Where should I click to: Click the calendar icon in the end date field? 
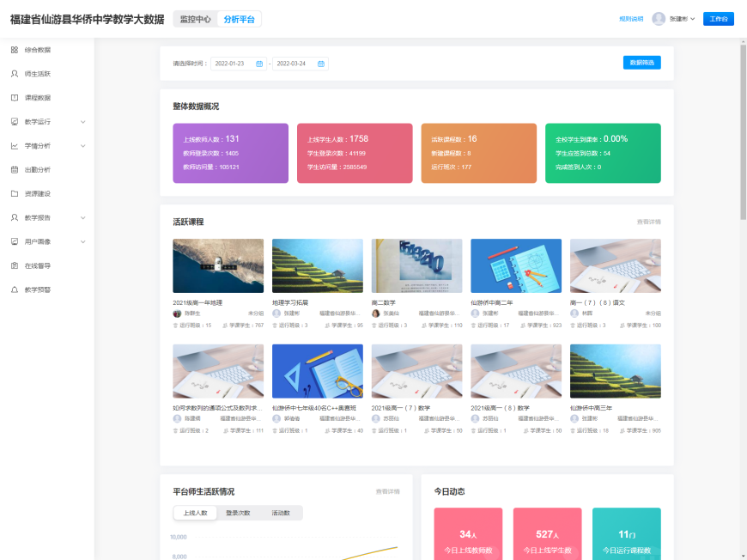(321, 64)
